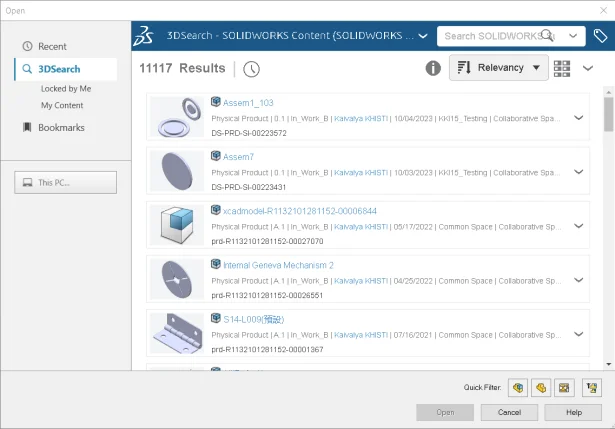
Task: Select 3DSearch in the sidebar
Action: tap(66, 69)
